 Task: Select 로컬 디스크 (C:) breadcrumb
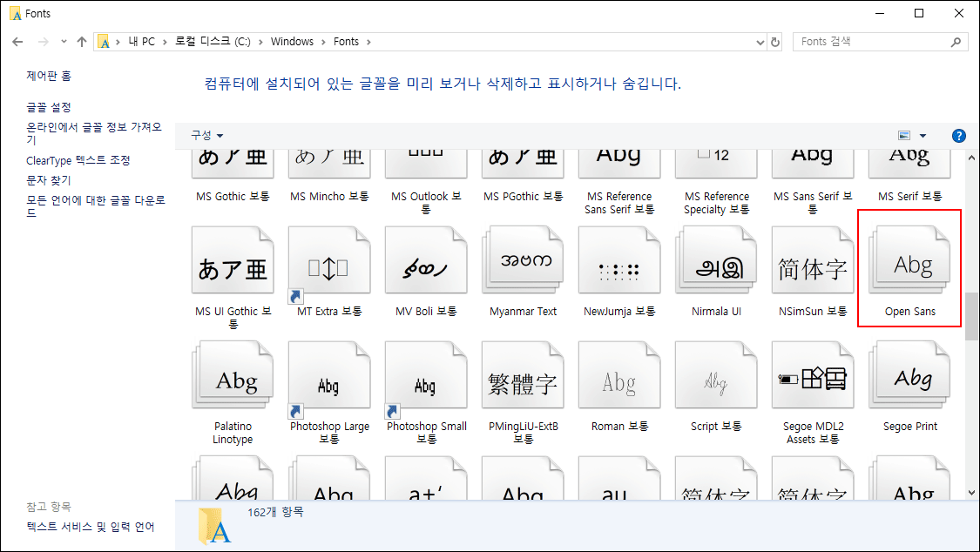213,42
